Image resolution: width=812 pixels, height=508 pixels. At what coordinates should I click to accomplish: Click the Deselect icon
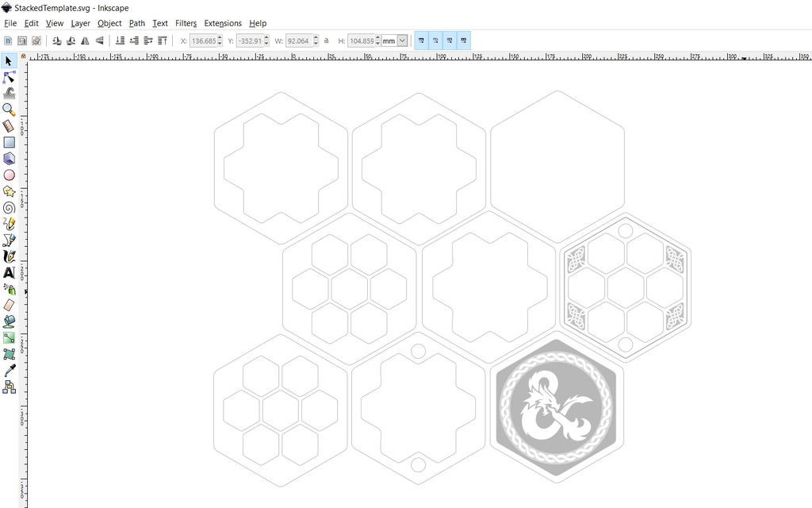[x=36, y=40]
